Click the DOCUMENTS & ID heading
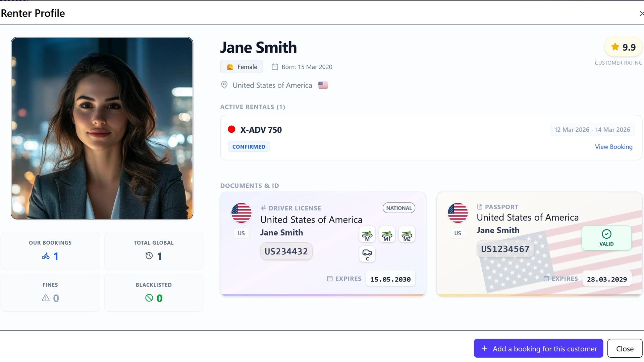The image size is (644, 362). coord(250,186)
